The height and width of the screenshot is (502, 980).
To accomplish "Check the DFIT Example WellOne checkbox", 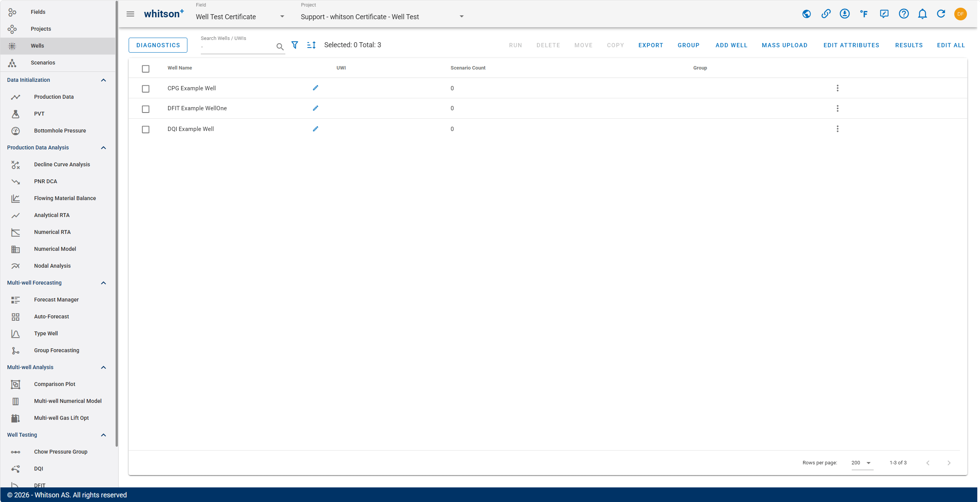I will [x=146, y=109].
